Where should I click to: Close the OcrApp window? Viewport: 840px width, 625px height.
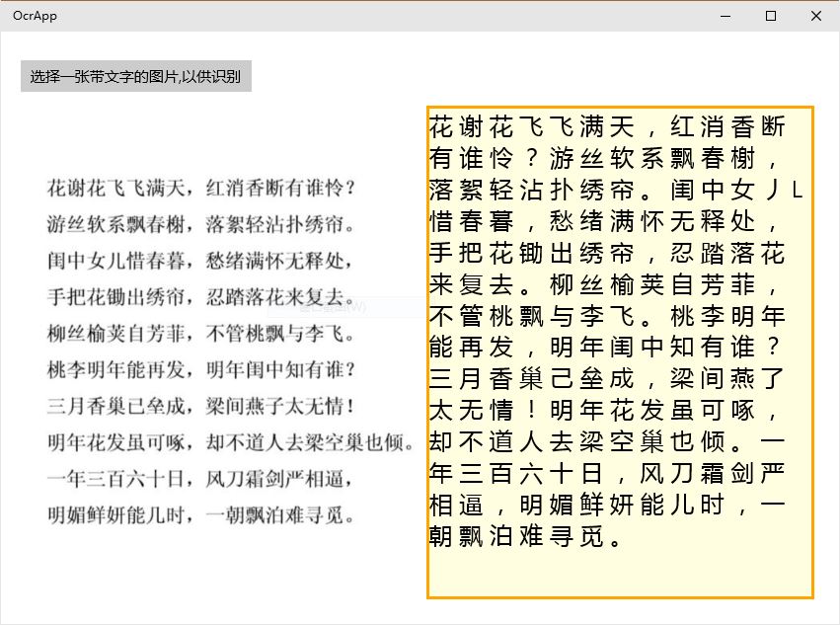(816, 16)
